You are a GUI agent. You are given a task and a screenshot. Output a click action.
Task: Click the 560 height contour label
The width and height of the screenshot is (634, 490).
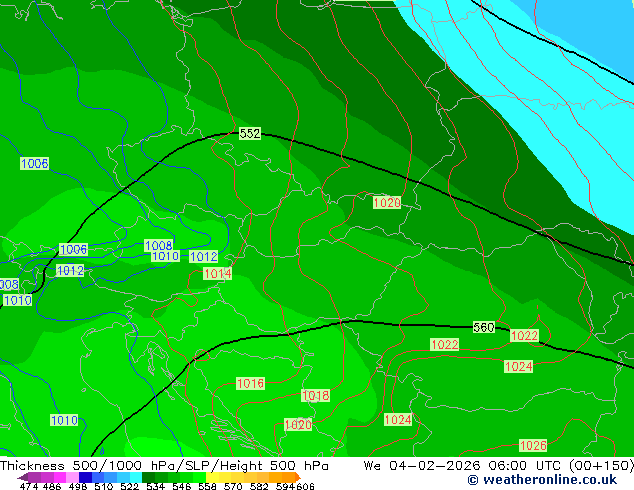[484, 327]
